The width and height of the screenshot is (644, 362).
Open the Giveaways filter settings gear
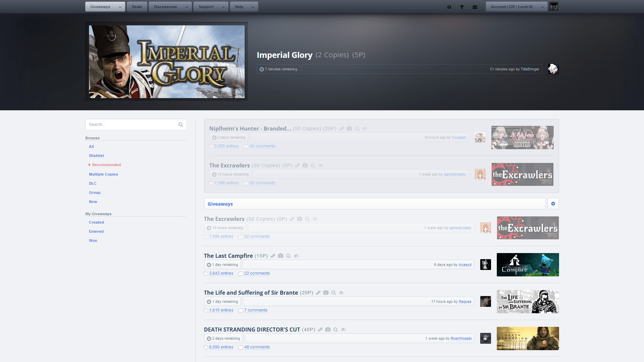(x=553, y=204)
